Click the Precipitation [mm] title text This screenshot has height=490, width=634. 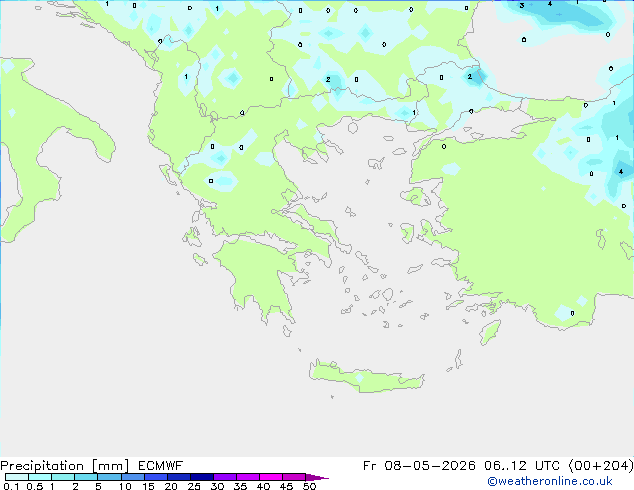pyautogui.click(x=64, y=466)
